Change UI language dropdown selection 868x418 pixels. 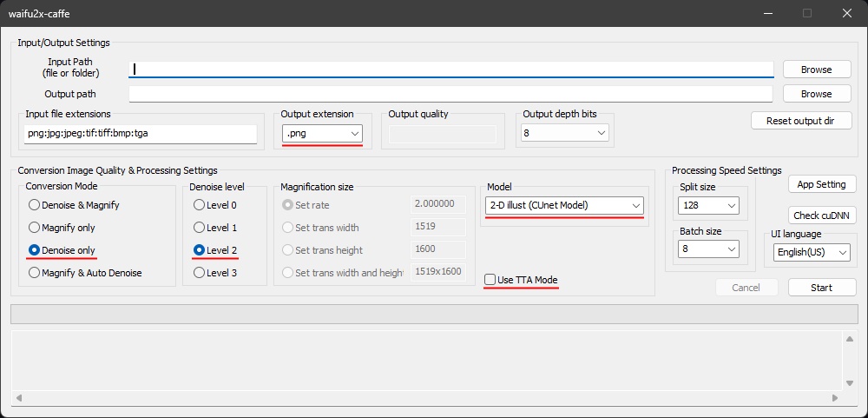(811, 252)
